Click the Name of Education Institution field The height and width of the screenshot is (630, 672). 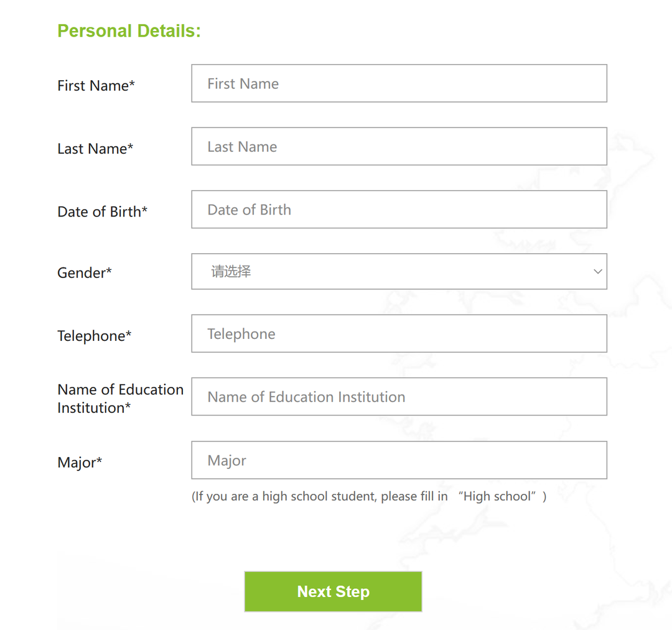point(399,397)
